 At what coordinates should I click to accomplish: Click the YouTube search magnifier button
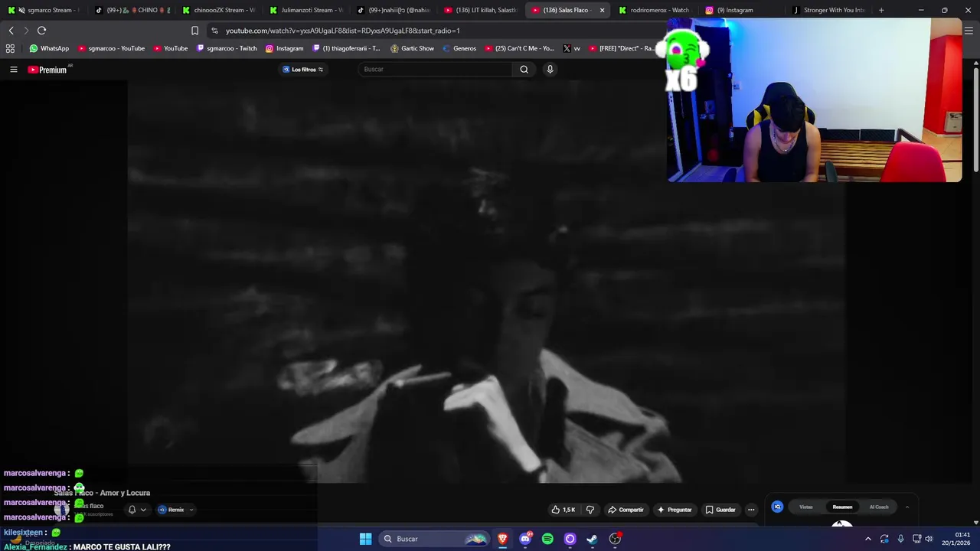524,70
